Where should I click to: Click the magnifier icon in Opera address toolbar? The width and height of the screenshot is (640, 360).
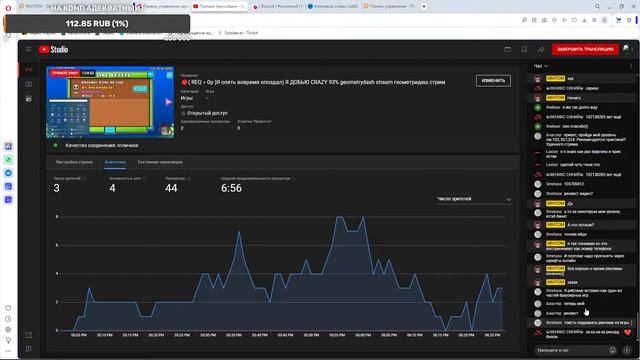(x=524, y=20)
